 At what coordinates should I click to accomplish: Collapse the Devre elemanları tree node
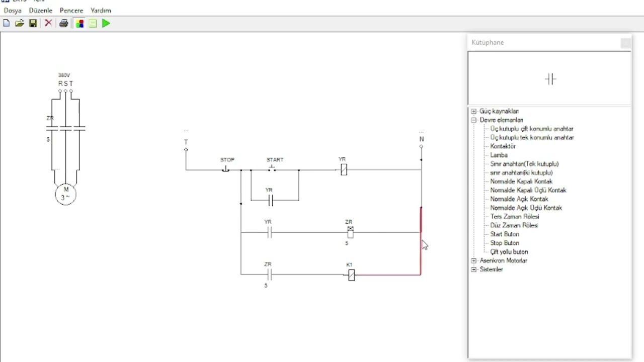pyautogui.click(x=473, y=120)
